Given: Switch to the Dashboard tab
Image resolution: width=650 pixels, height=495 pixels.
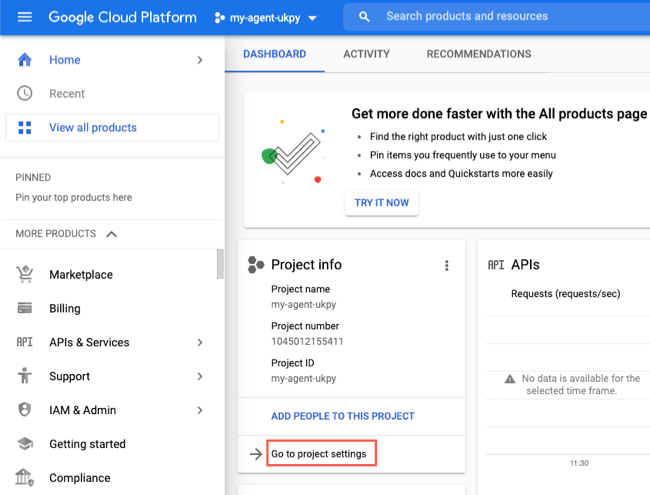Looking at the screenshot, I should 274,54.
